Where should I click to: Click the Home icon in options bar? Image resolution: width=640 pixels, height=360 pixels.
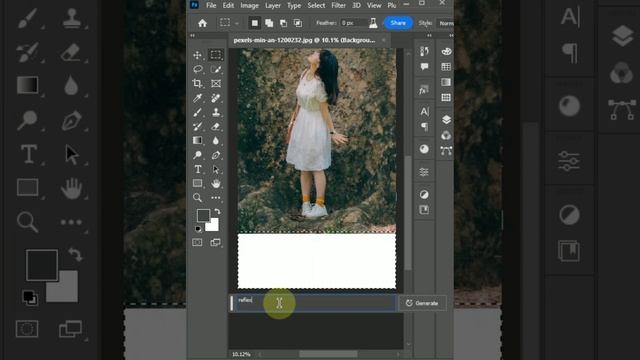[x=202, y=23]
